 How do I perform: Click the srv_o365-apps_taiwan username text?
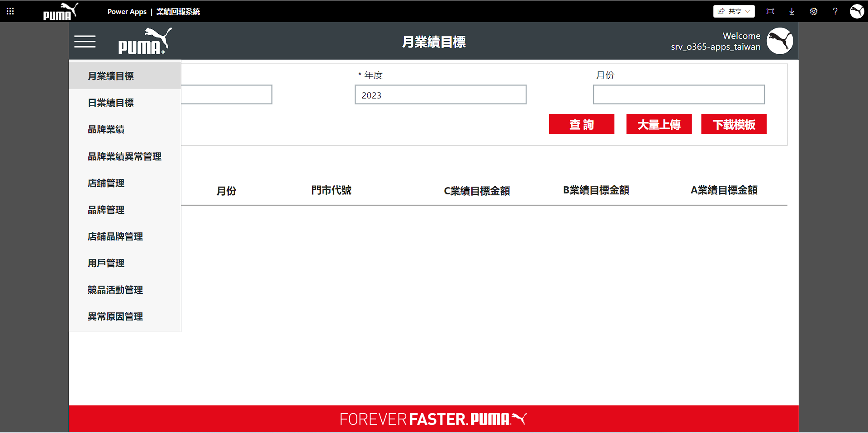pos(716,47)
